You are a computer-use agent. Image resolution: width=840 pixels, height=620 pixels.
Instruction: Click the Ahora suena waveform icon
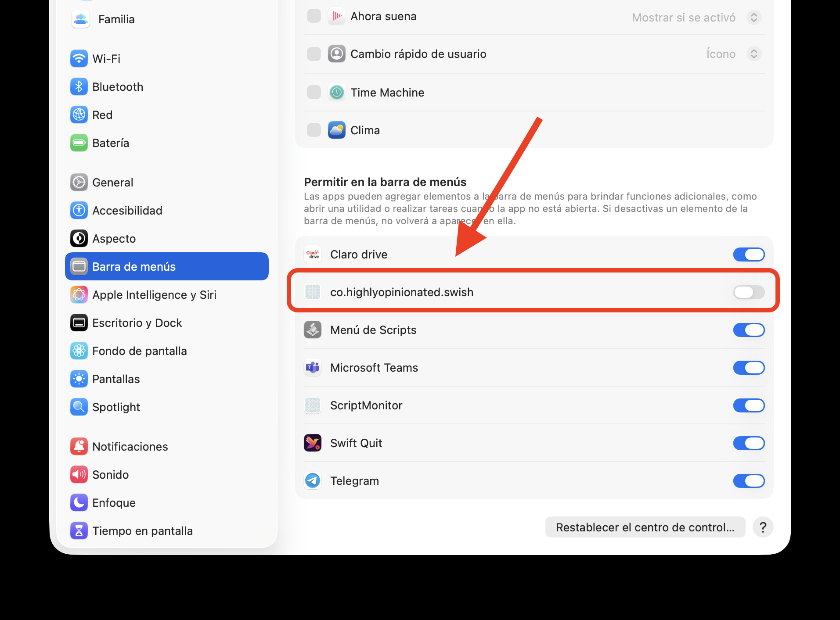(337, 16)
